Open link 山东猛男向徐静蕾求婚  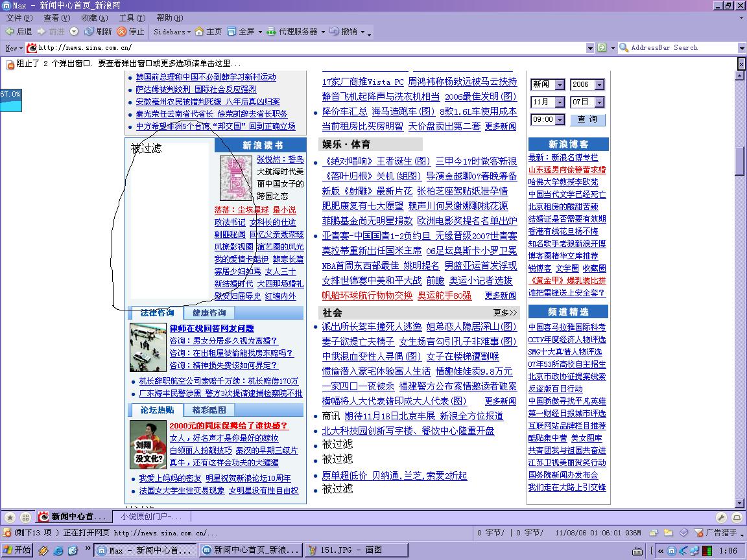[567, 170]
